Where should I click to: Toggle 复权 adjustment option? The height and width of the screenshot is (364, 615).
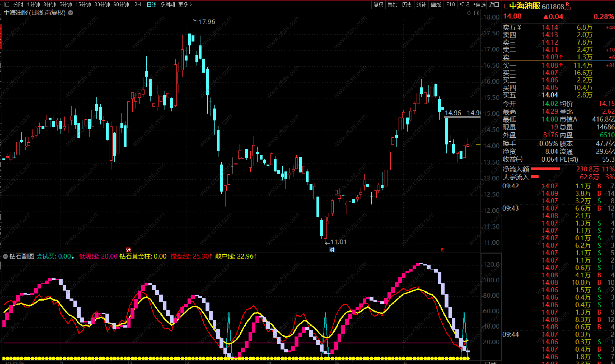point(378,4)
